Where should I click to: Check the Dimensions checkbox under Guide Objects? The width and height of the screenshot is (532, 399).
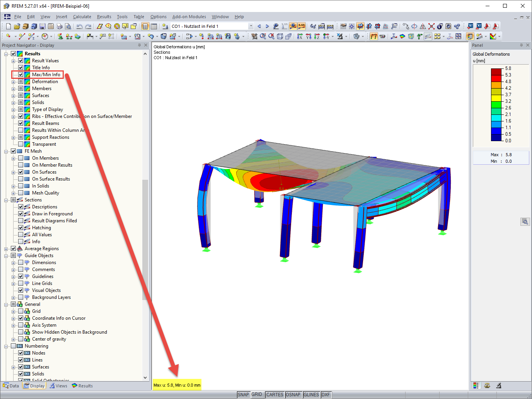[x=21, y=263]
